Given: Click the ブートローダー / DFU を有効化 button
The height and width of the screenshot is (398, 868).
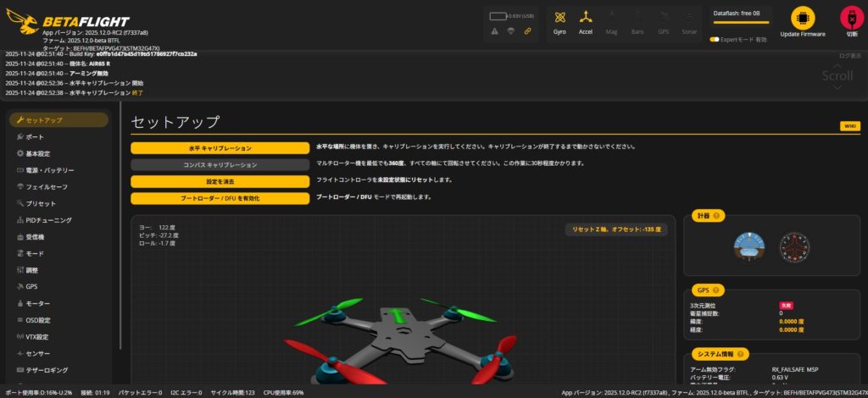Looking at the screenshot, I should 220,197.
